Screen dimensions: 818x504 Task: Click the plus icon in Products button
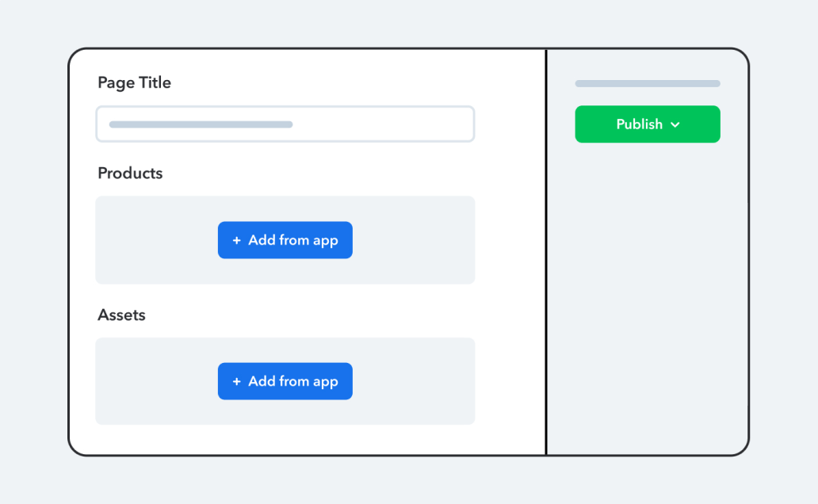(x=237, y=241)
